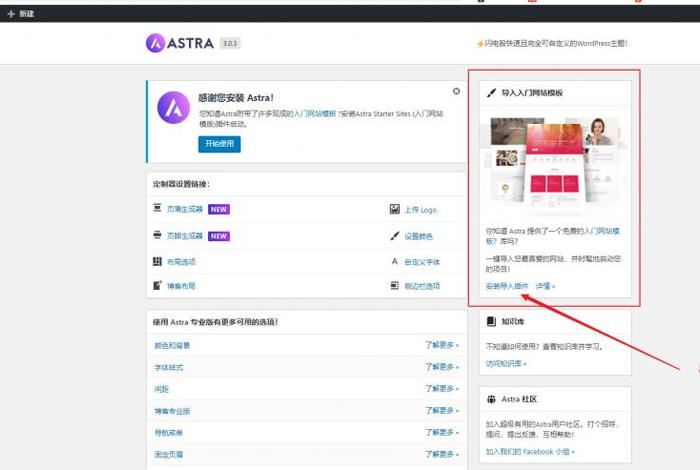Click the upload logo image icon
The height and width of the screenshot is (470, 700).
tap(395, 209)
